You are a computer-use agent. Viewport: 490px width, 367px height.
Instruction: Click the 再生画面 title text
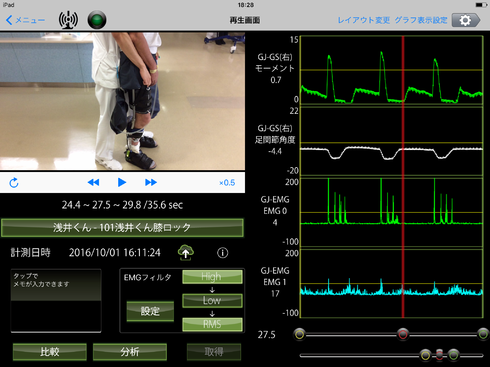[x=245, y=20]
